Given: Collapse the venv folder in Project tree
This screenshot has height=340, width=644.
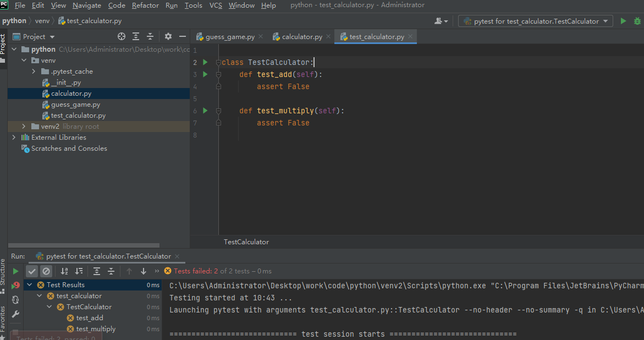Looking at the screenshot, I should pos(23,60).
